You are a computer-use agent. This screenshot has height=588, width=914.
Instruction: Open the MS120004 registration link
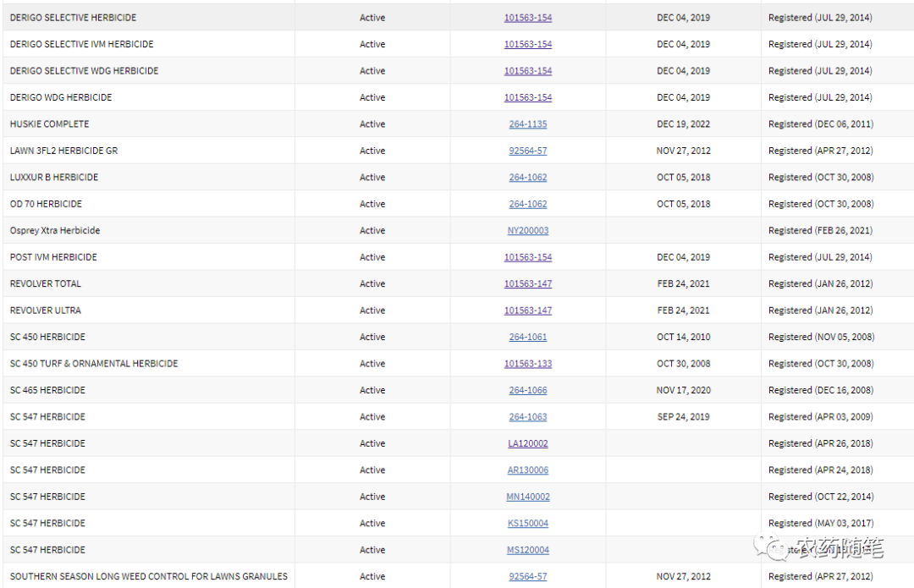coord(527,550)
